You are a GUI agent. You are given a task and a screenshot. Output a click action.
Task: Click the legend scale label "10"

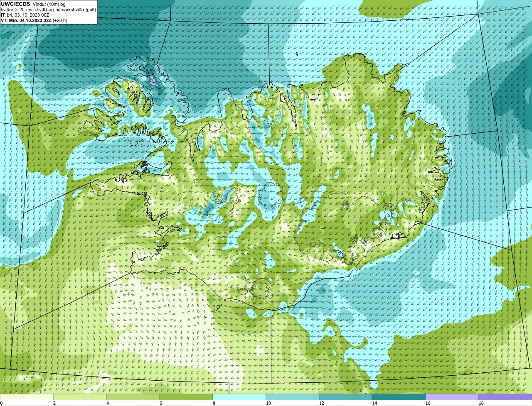coord(268,403)
